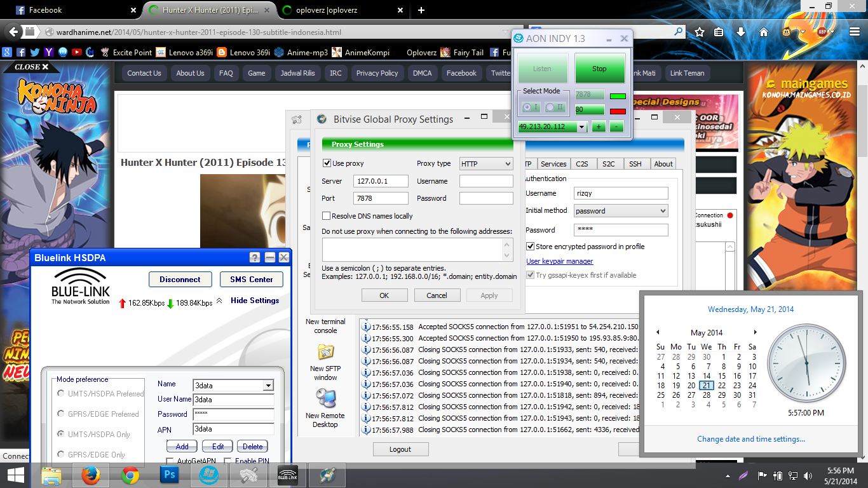Open a new Firefox tab with plus
This screenshot has height=488, width=868.
(421, 10)
